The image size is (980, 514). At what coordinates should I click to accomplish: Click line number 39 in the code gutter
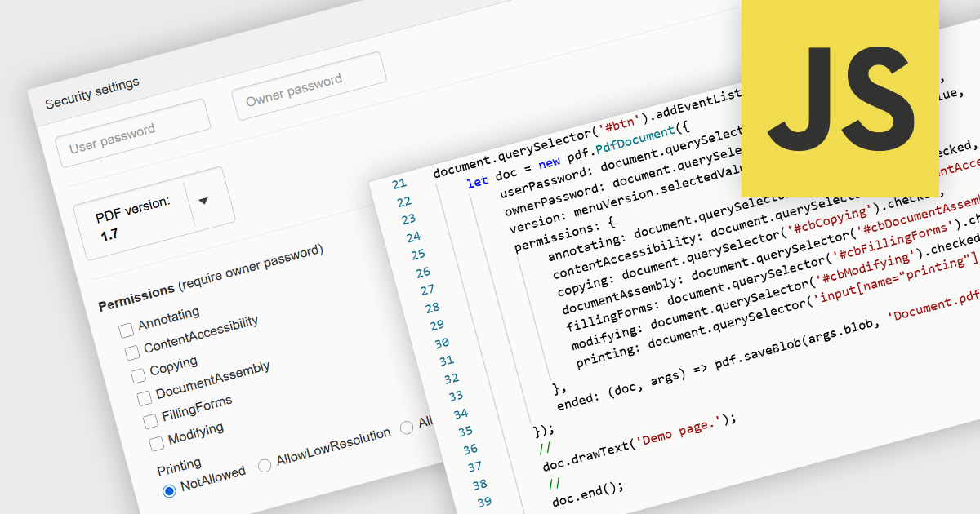[x=484, y=501]
